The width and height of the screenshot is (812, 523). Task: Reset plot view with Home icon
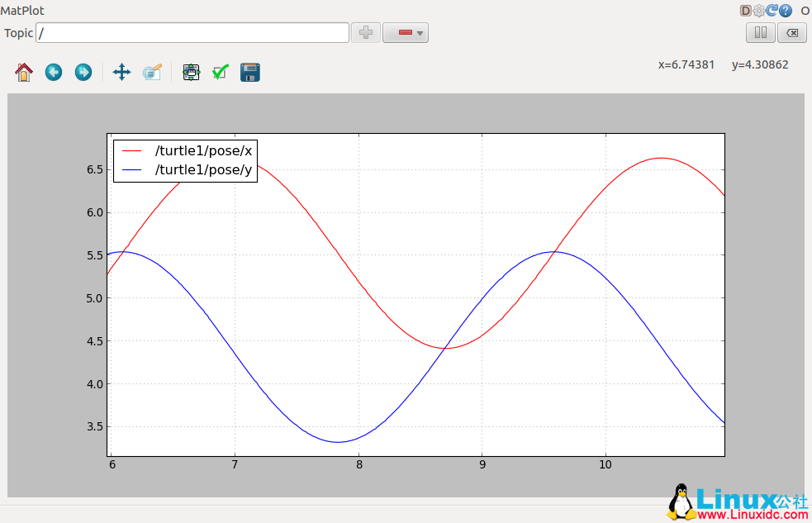point(24,72)
